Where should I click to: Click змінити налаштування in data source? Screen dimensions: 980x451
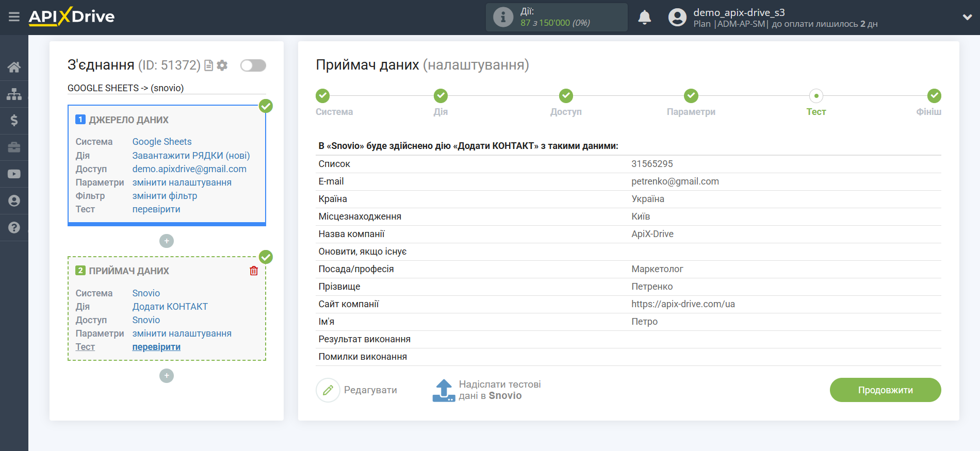click(x=182, y=182)
